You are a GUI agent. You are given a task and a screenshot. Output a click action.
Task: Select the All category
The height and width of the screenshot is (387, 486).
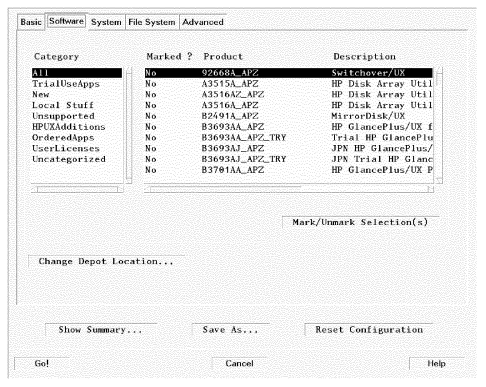point(77,73)
